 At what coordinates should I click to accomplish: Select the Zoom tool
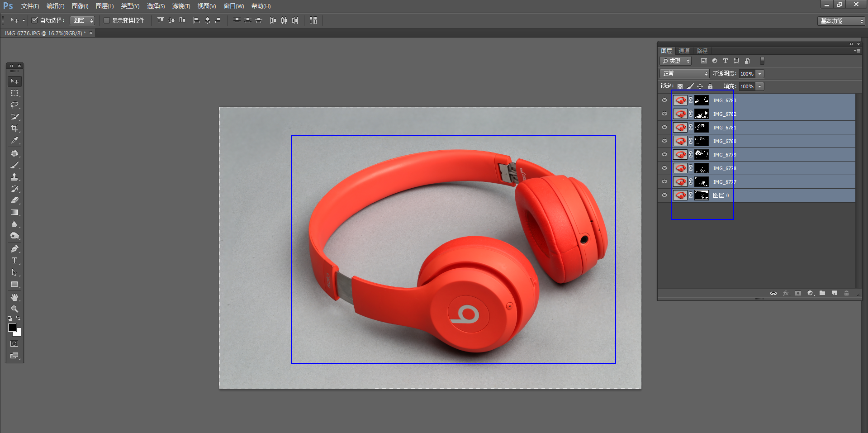coord(14,309)
